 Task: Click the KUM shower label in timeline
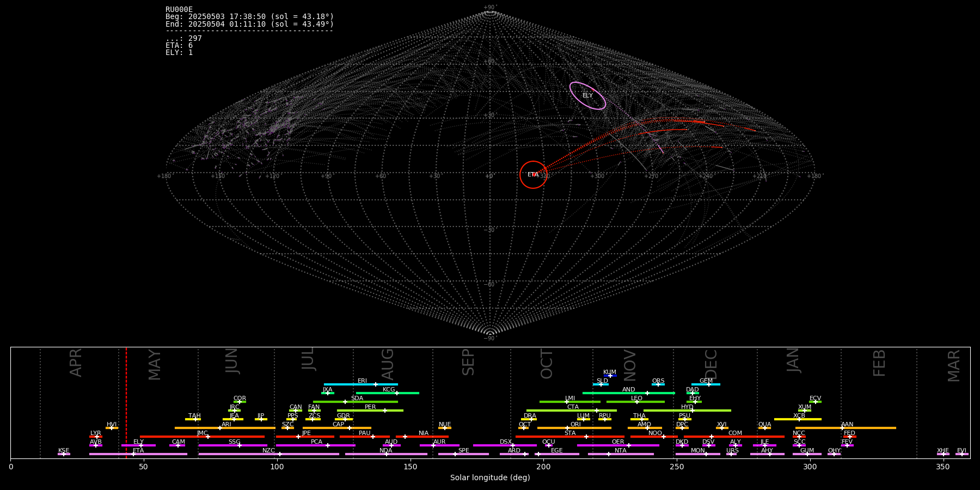click(x=610, y=372)
